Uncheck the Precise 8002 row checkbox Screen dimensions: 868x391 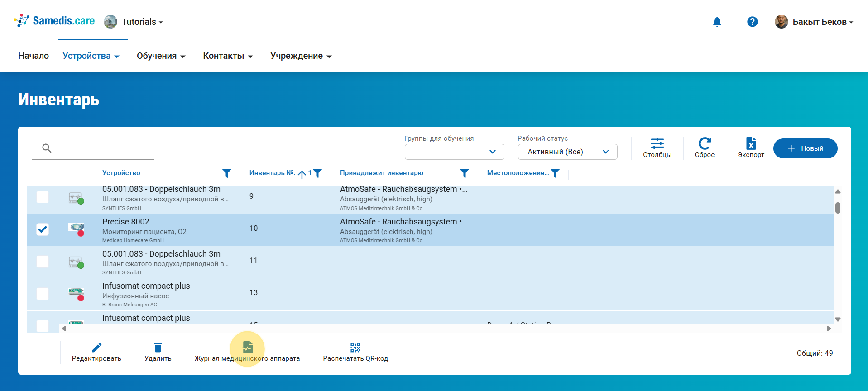43,229
